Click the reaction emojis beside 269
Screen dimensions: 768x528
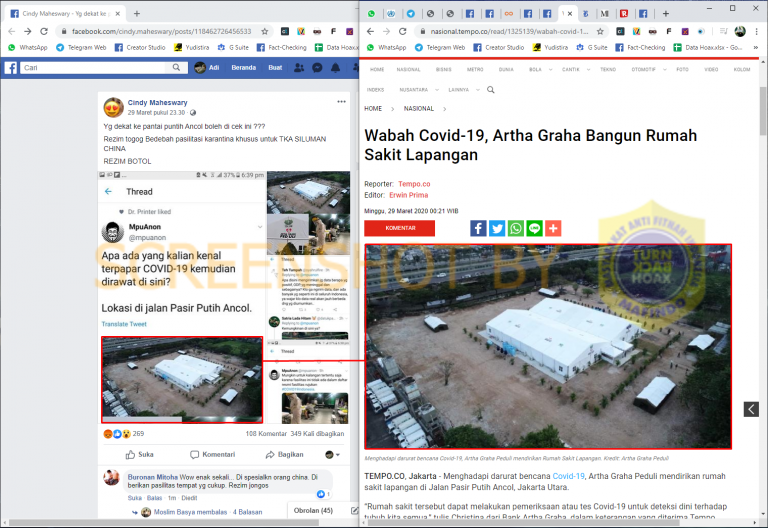[117, 434]
